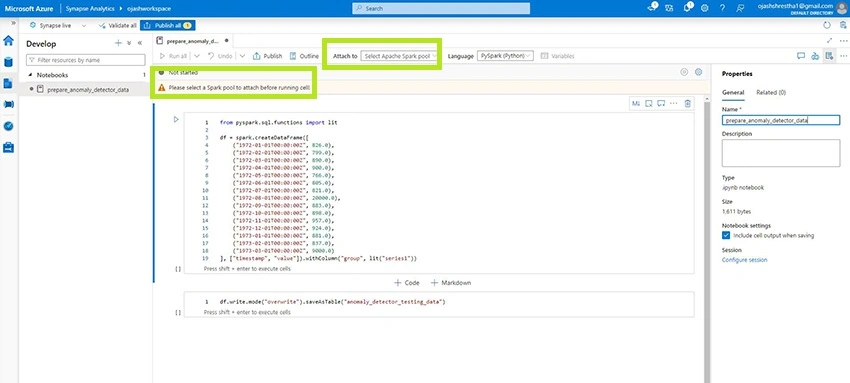
Task: Open the PySpark (Python) language dropdown
Action: pyautogui.click(x=505, y=56)
